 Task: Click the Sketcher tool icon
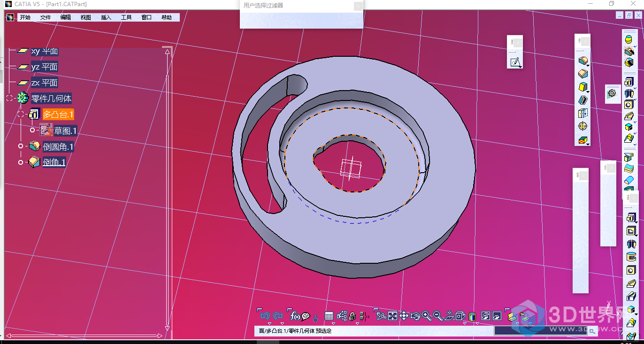tap(515, 61)
